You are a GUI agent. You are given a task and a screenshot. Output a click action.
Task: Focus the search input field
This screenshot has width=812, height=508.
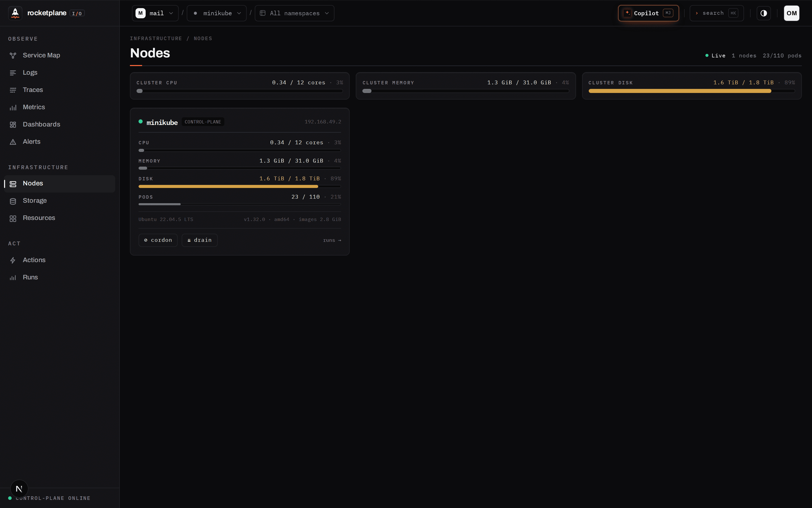717,13
